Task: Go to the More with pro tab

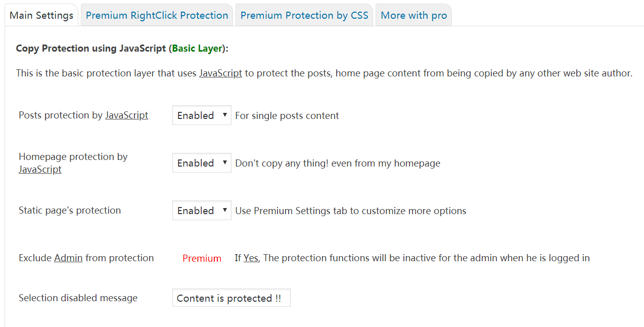Action: point(413,15)
